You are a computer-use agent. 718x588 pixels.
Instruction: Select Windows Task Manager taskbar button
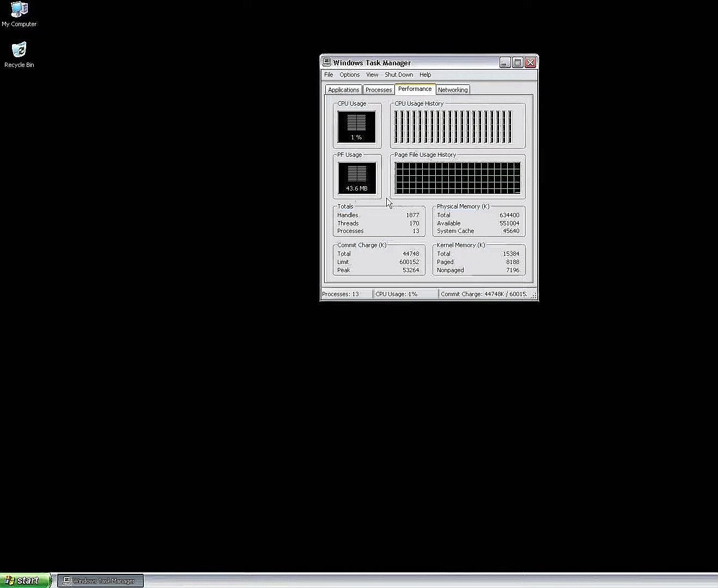pyautogui.click(x=100, y=581)
